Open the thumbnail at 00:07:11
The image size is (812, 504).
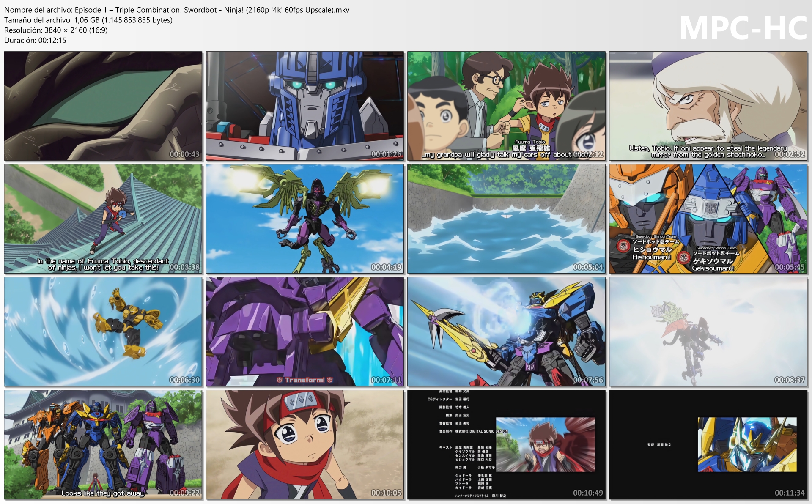click(x=305, y=332)
